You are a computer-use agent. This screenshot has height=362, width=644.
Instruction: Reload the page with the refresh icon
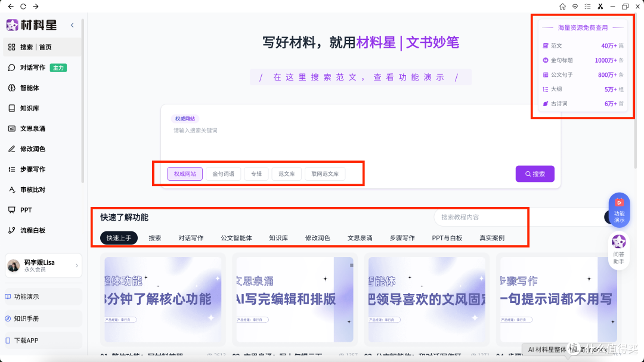(x=23, y=7)
